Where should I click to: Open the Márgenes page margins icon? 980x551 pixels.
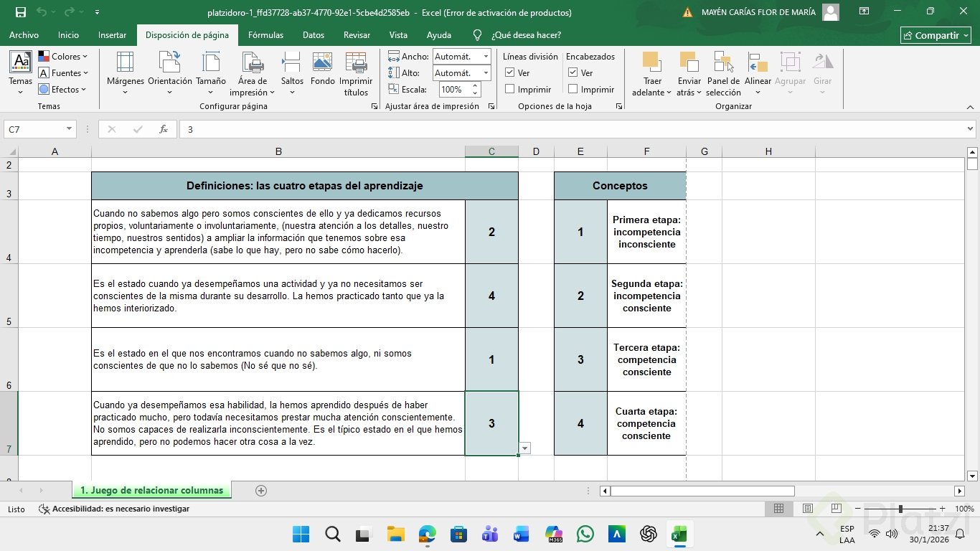point(125,63)
